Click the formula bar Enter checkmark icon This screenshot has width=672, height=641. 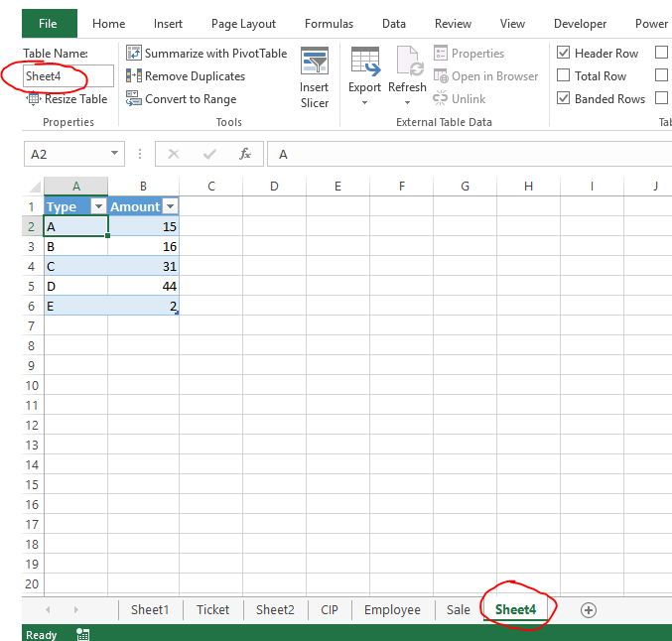tap(209, 154)
